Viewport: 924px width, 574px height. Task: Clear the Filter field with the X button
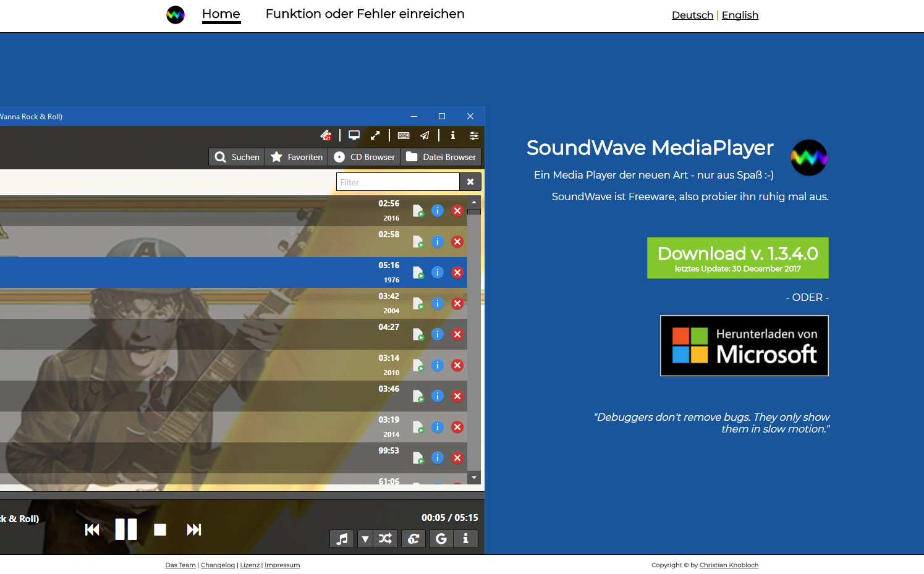[x=470, y=182]
